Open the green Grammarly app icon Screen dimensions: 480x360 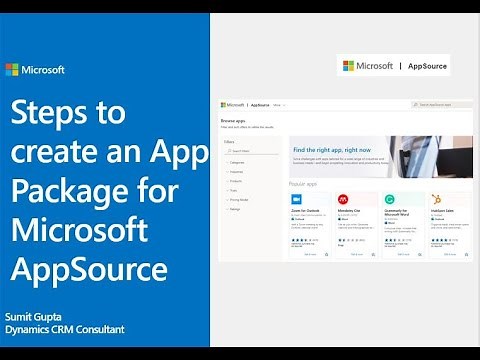tap(390, 199)
